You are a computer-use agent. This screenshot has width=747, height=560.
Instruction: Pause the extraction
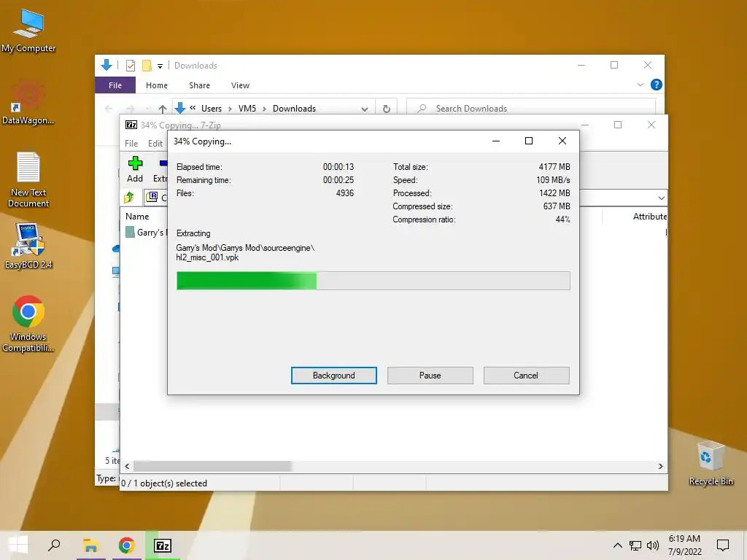[430, 376]
